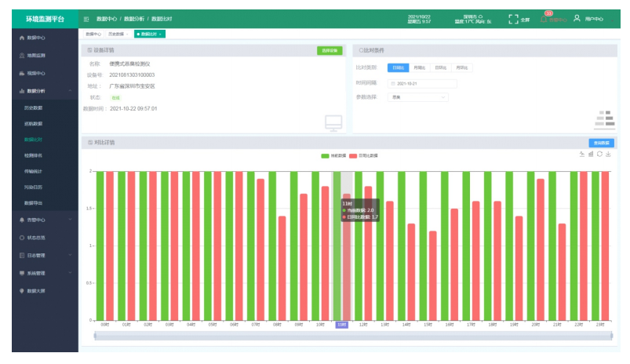Viewport: 630px width, 364px height.
Task: Switch to the 历史数据 page tab
Action: [x=117, y=35]
